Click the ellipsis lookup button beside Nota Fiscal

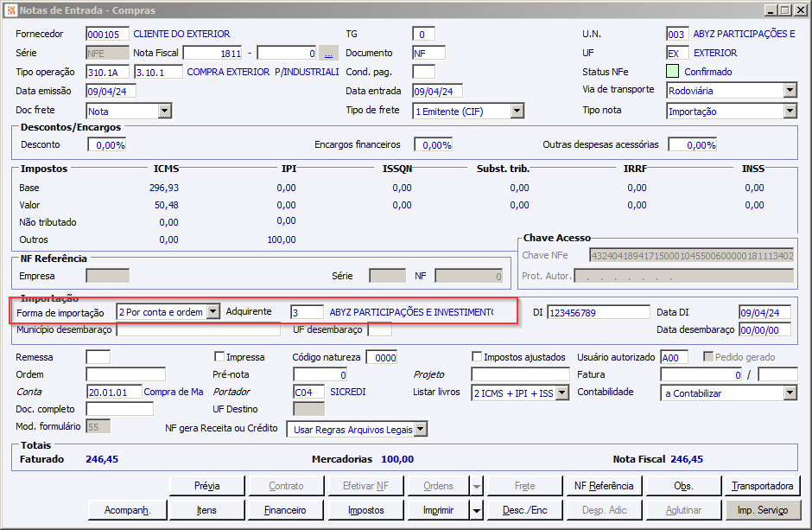(328, 53)
